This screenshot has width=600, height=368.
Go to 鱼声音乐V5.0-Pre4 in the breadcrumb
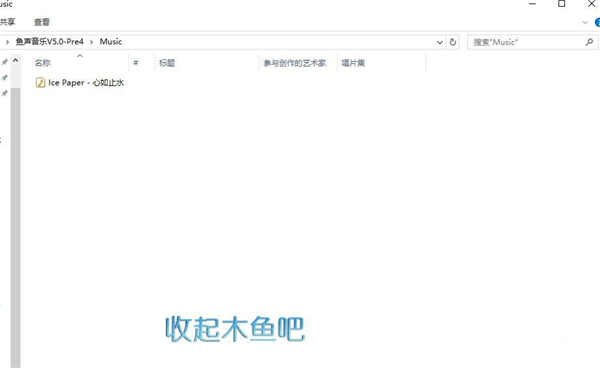point(49,41)
